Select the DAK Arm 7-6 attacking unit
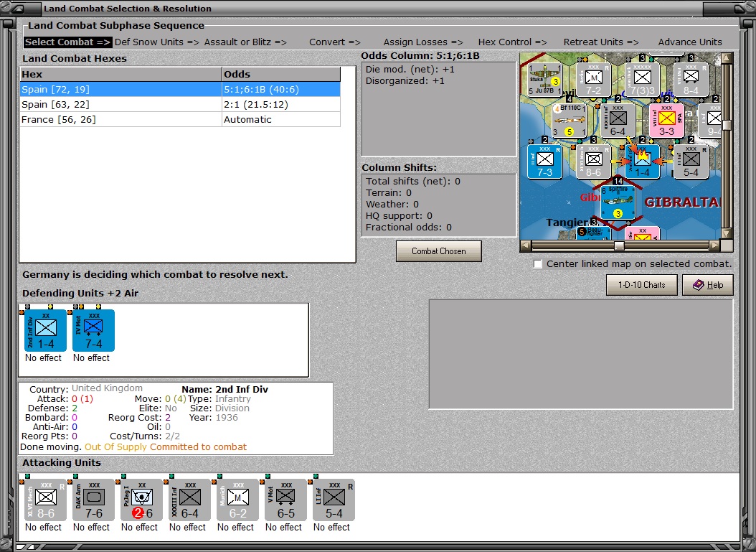The width and height of the screenshot is (756, 552). click(93, 500)
